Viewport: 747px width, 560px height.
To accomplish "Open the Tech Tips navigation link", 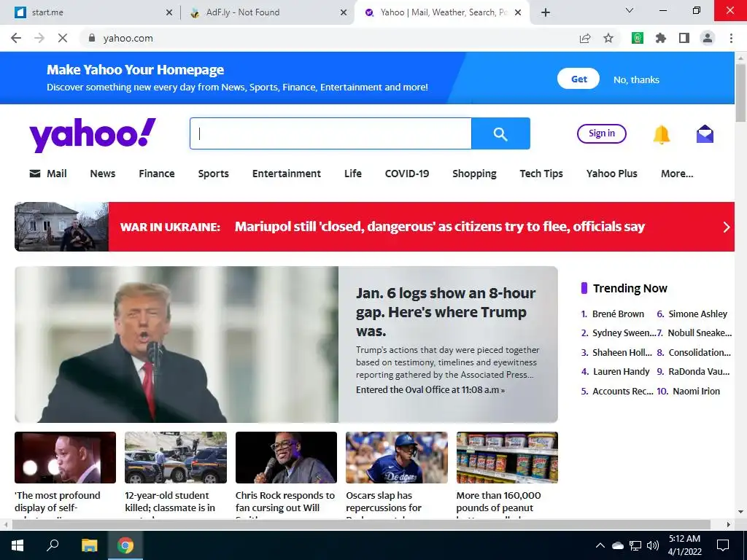I will pyautogui.click(x=541, y=174).
